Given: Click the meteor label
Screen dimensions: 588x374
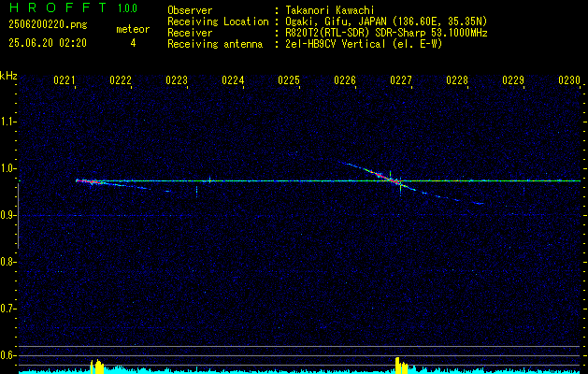Looking at the screenshot, I should click(x=133, y=29).
